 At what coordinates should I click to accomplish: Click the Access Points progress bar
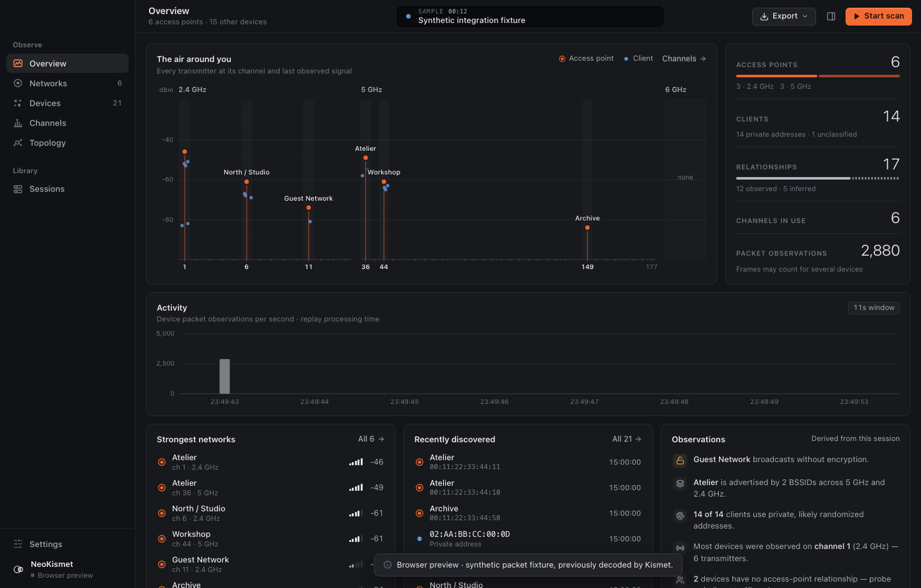[818, 76]
